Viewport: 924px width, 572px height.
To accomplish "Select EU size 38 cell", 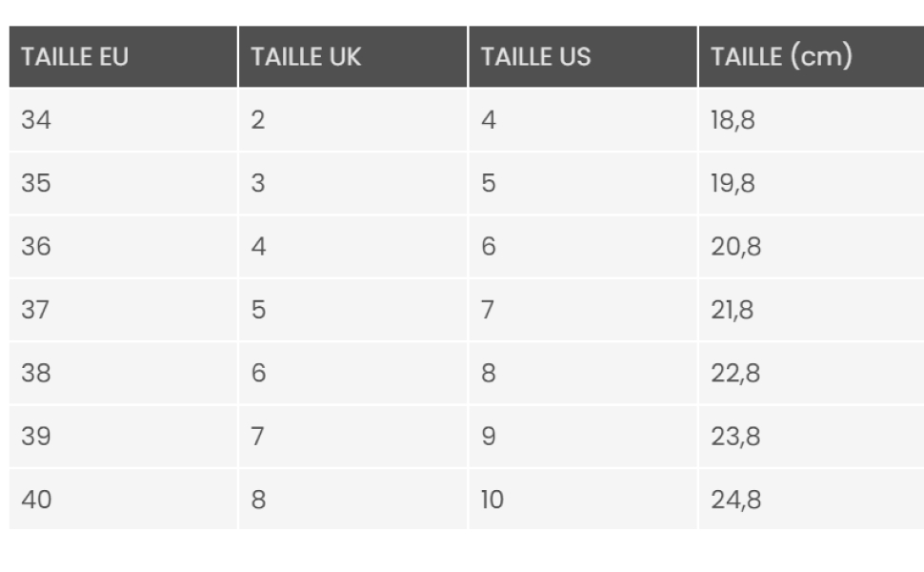I will (x=36, y=373).
